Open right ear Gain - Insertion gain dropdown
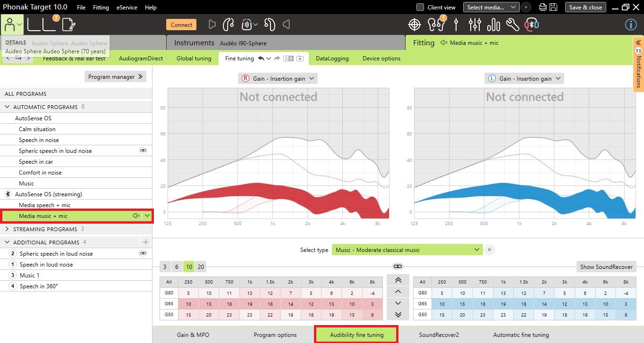Viewport: 644px width, 343px height. click(278, 79)
